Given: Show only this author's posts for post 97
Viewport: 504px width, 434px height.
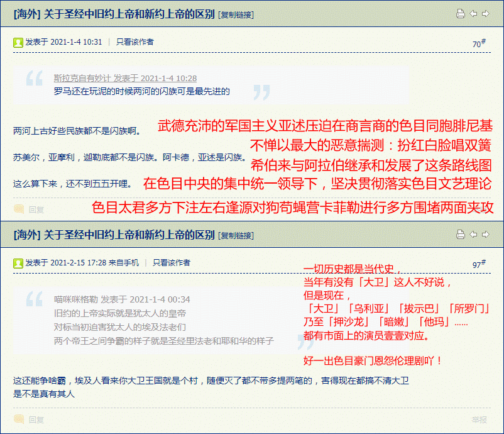Looking at the screenshot, I should click(x=172, y=262).
